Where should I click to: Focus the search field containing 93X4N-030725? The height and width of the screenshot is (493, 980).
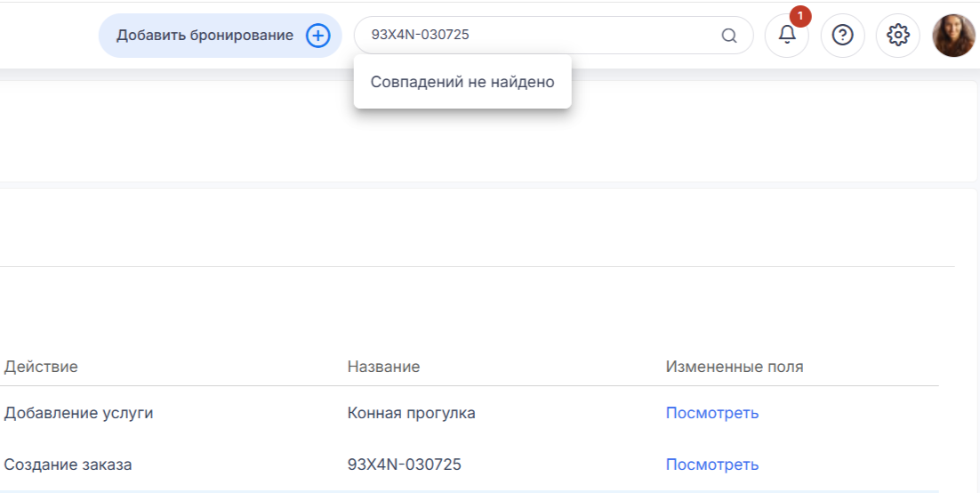tap(553, 35)
